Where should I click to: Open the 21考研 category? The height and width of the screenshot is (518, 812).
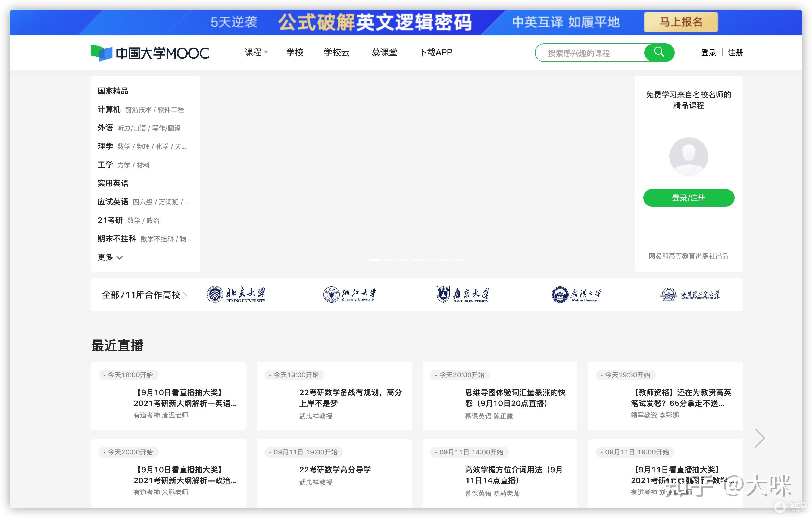click(x=110, y=220)
